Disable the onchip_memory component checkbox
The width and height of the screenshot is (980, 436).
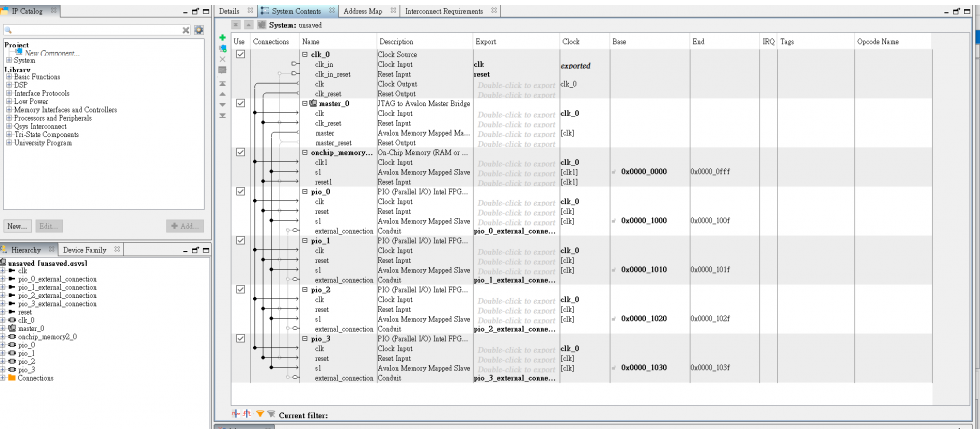tap(239, 152)
